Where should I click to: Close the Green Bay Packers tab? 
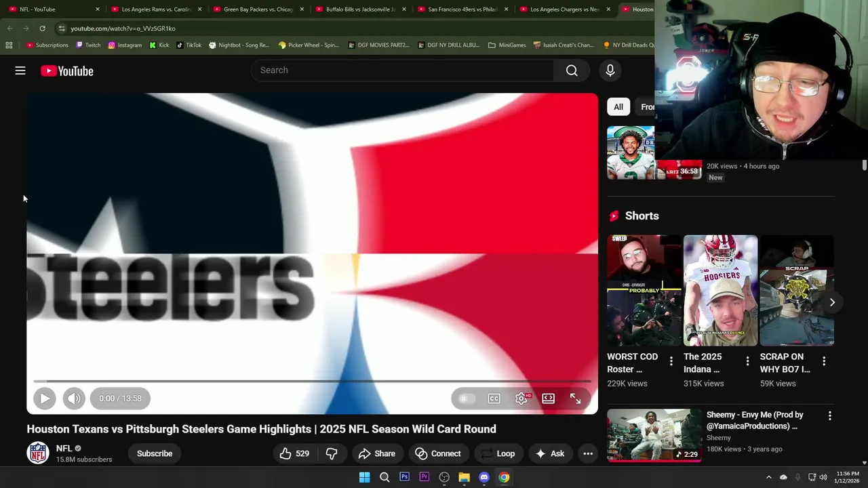(302, 9)
